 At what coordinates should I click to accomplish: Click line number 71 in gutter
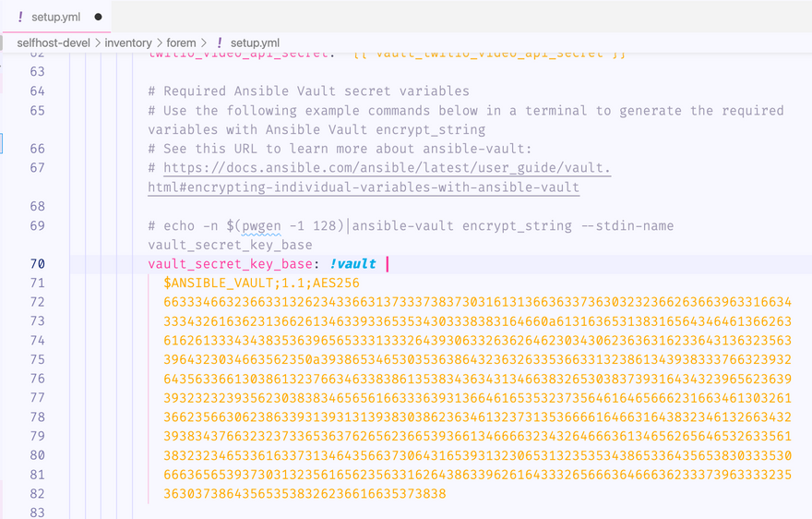(x=37, y=284)
